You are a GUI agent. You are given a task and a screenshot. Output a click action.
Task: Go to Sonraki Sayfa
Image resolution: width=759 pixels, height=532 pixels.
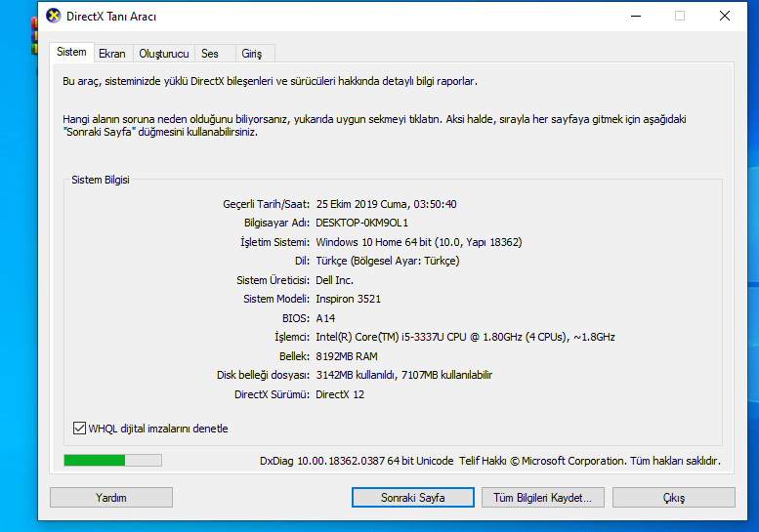pos(413,497)
